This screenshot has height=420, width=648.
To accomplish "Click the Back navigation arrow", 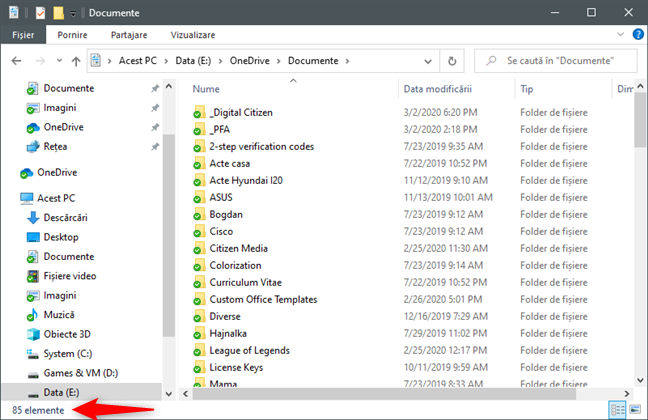I will pyautogui.click(x=17, y=61).
